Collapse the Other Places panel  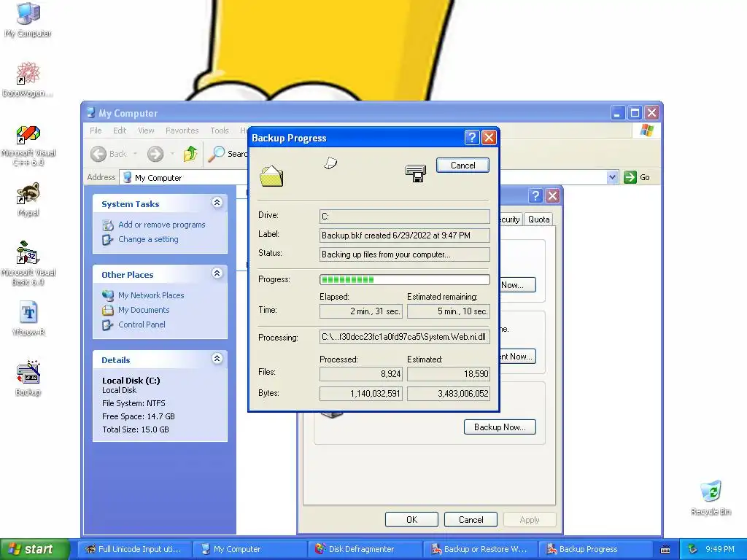[217, 273]
